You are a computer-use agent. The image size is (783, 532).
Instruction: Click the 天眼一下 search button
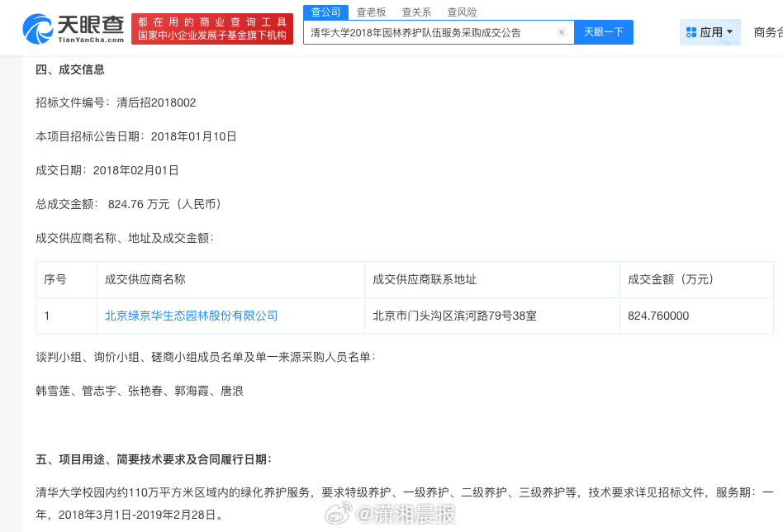[603, 32]
